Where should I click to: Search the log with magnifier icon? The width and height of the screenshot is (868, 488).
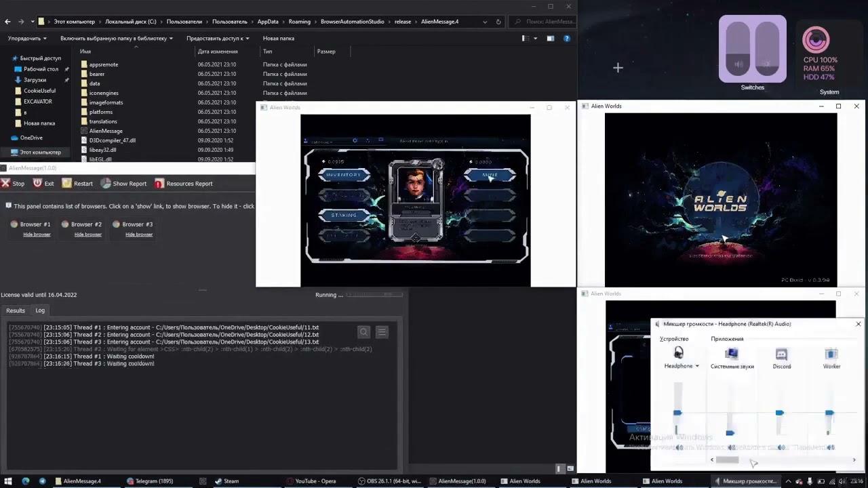pyautogui.click(x=364, y=332)
